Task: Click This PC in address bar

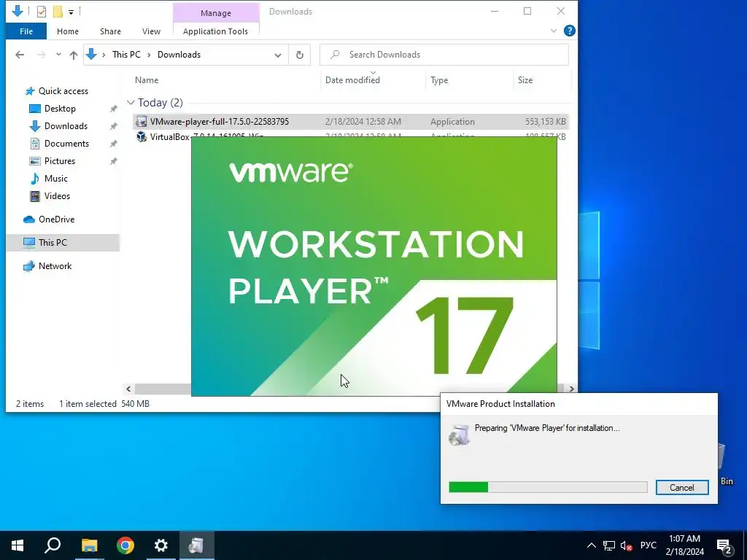Action: [126, 54]
